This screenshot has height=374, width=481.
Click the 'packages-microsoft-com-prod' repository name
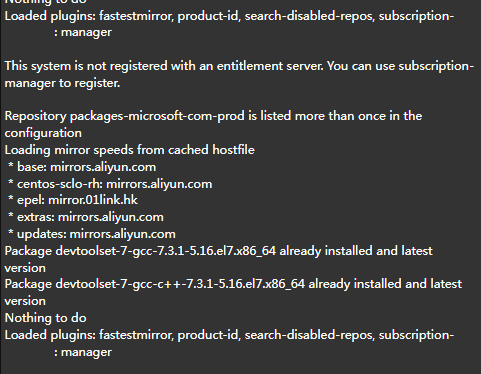pos(157,116)
